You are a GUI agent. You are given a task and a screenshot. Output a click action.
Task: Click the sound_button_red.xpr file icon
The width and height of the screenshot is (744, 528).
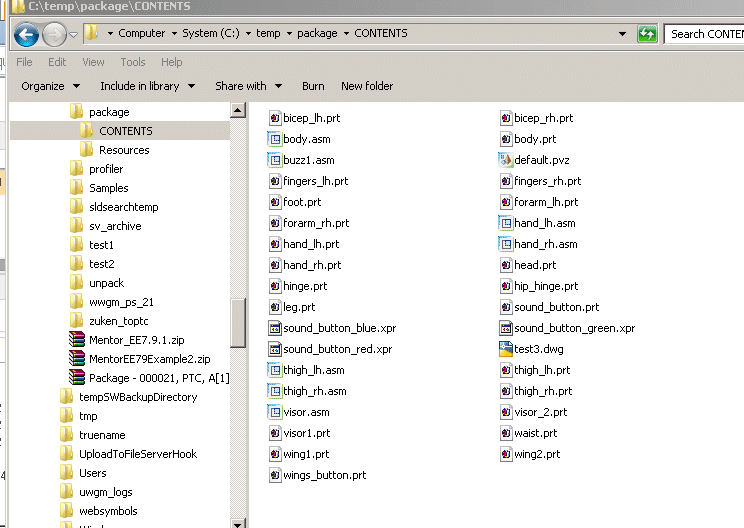[275, 349]
